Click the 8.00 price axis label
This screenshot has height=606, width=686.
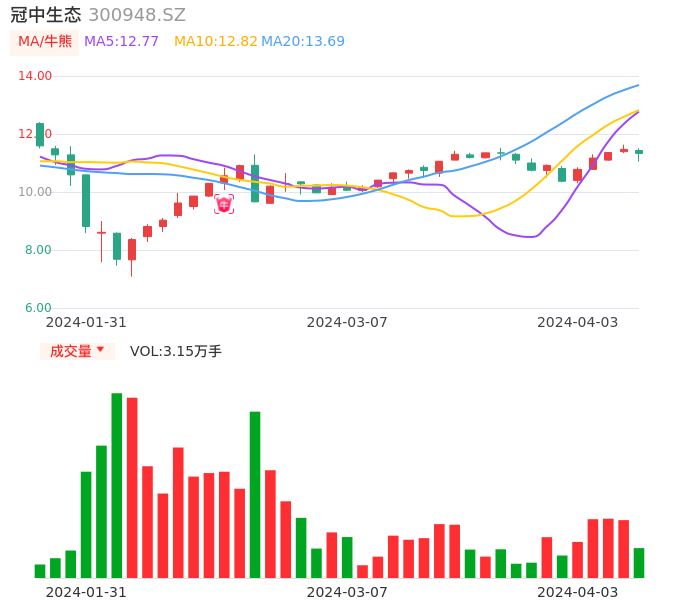[39, 250]
